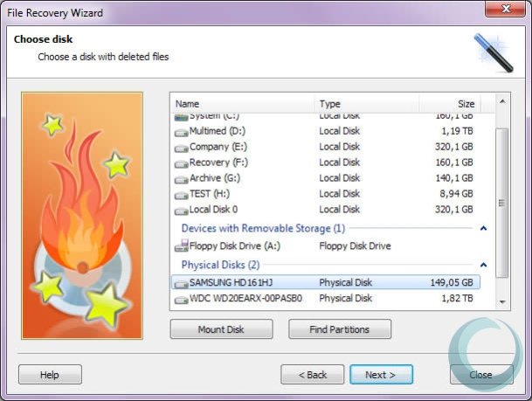Click the Archive (G:) drive icon
Screen dimensions: 532x401
[x=181, y=179]
